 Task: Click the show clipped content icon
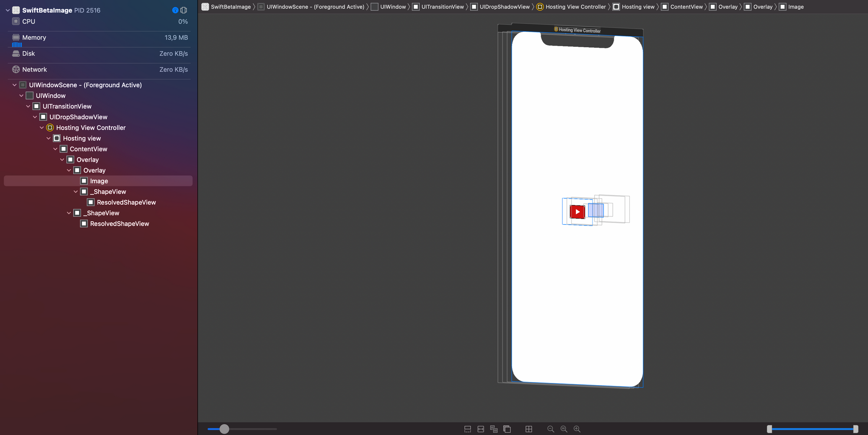468,429
